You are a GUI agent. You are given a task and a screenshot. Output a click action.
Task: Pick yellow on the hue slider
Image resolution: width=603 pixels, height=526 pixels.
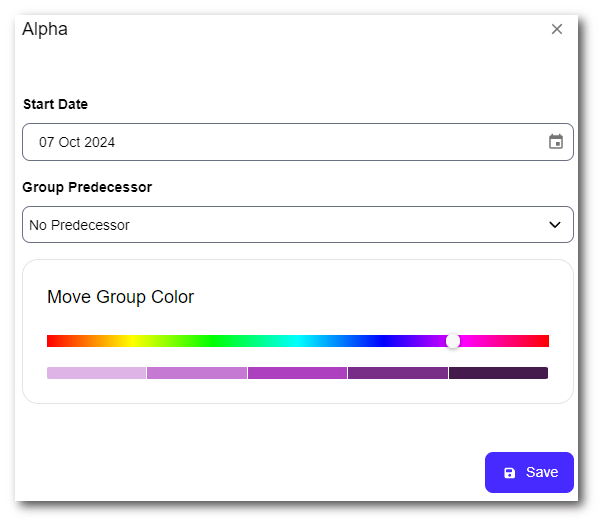pos(131,341)
